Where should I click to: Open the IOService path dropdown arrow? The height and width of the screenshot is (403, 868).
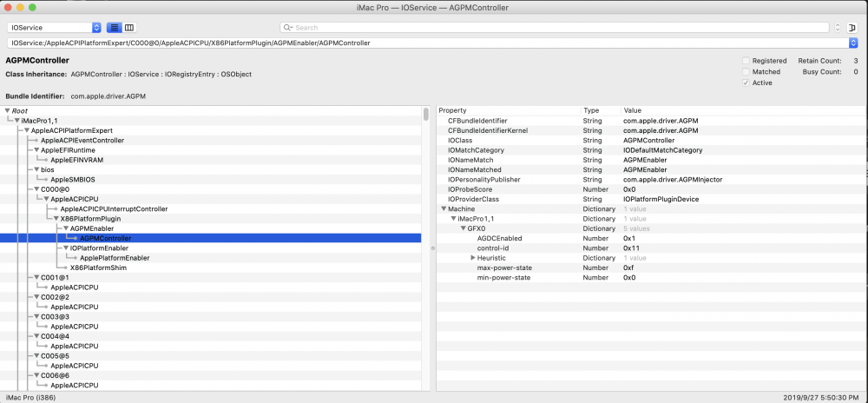pyautogui.click(x=852, y=43)
